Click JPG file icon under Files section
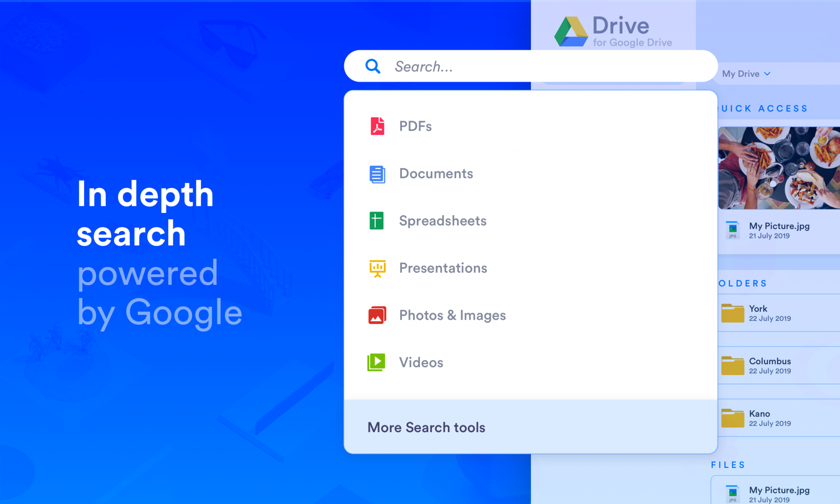 click(x=733, y=494)
